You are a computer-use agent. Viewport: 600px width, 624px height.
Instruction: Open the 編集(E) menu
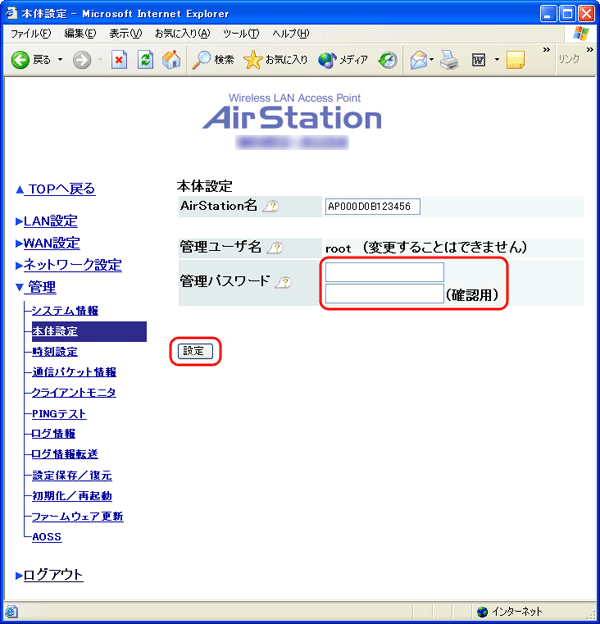(x=80, y=34)
